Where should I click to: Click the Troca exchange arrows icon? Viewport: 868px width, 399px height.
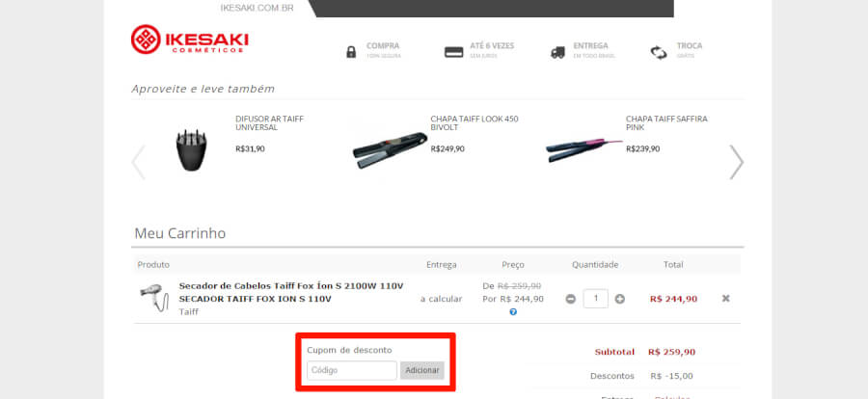[659, 53]
